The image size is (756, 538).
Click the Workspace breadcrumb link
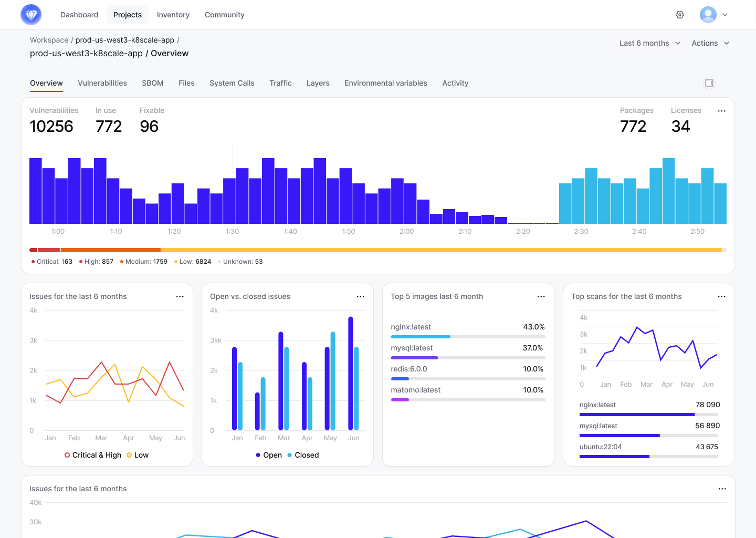coord(49,40)
